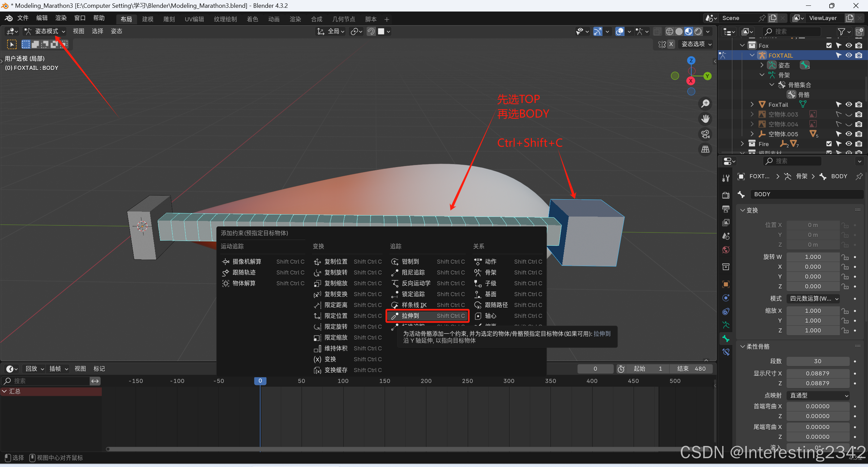The width and height of the screenshot is (868, 467).
Task: Toggle camera view icon in viewport
Action: 706,134
